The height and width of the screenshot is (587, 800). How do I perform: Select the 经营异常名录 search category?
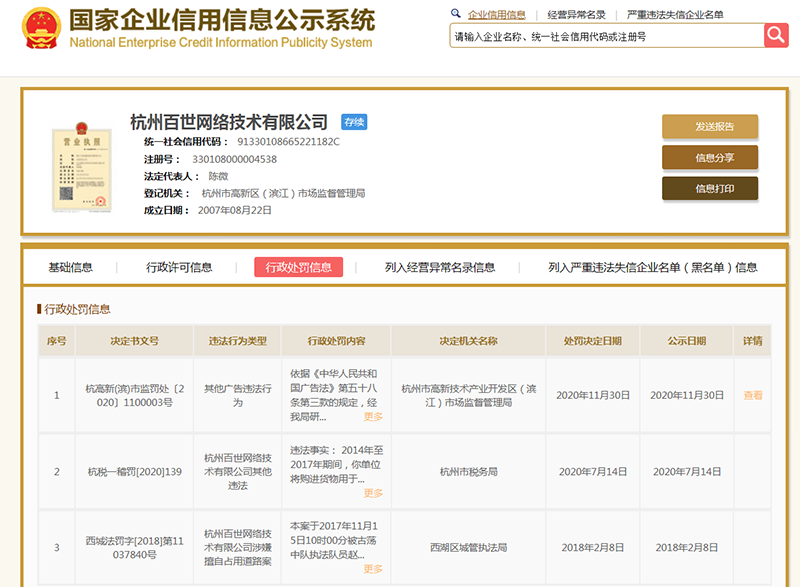pos(576,15)
